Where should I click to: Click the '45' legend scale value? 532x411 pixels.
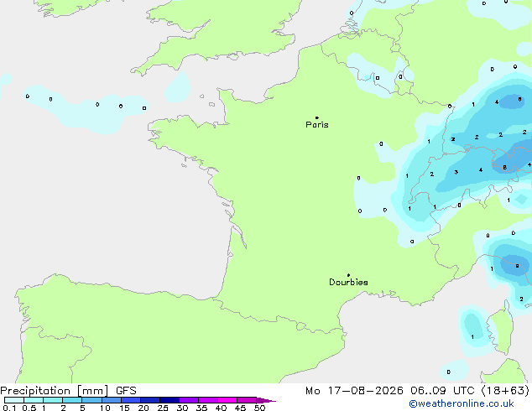pos(240,408)
